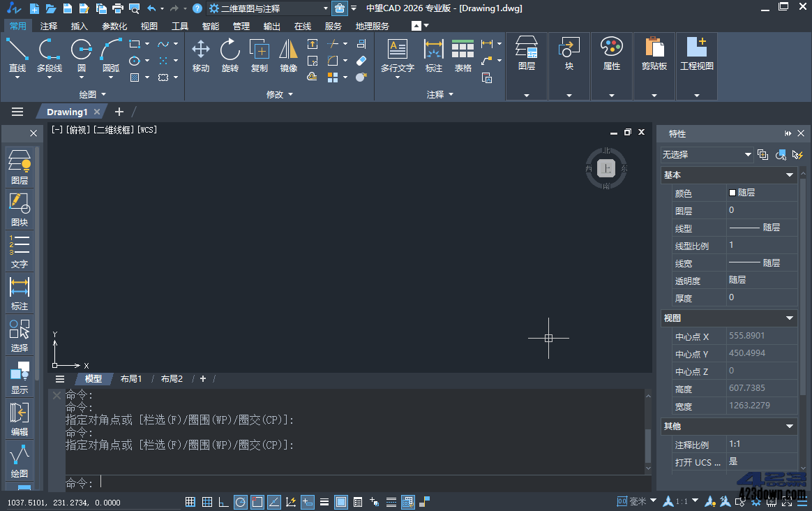Expand the 绘图 panel dropdown

[x=103, y=94]
